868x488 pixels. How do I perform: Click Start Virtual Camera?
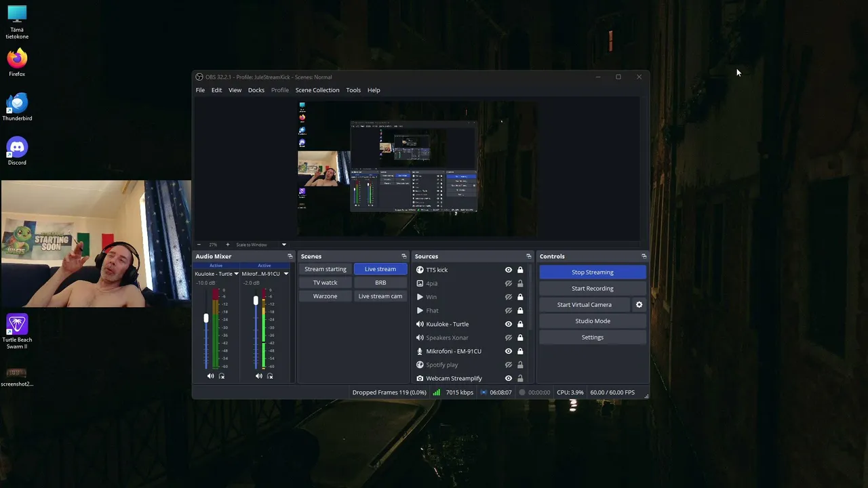(585, 305)
